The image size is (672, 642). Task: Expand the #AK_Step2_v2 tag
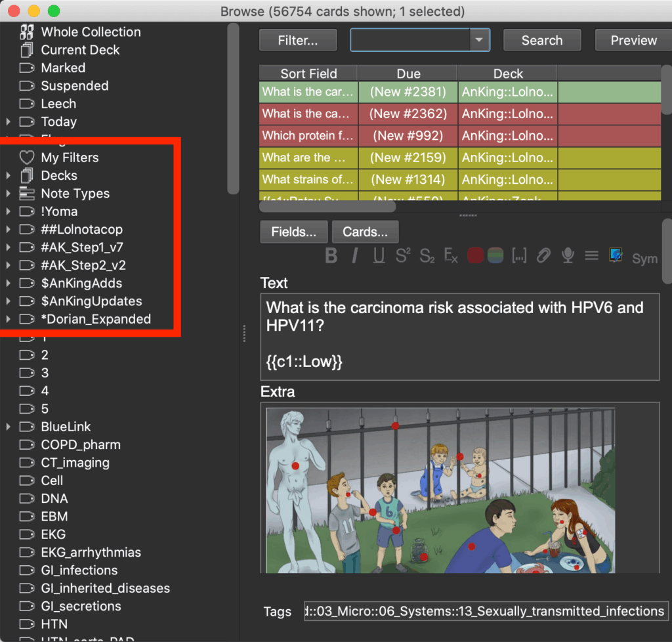[x=9, y=265]
